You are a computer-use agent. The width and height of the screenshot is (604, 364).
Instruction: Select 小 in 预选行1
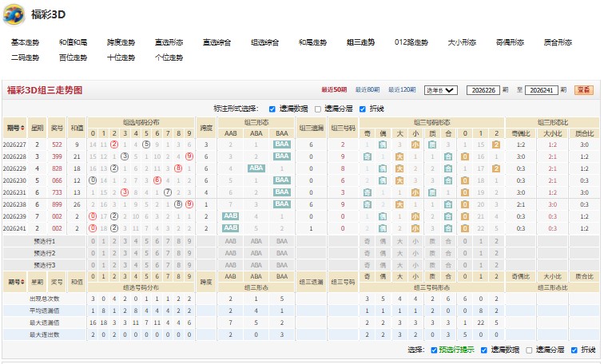(x=415, y=241)
